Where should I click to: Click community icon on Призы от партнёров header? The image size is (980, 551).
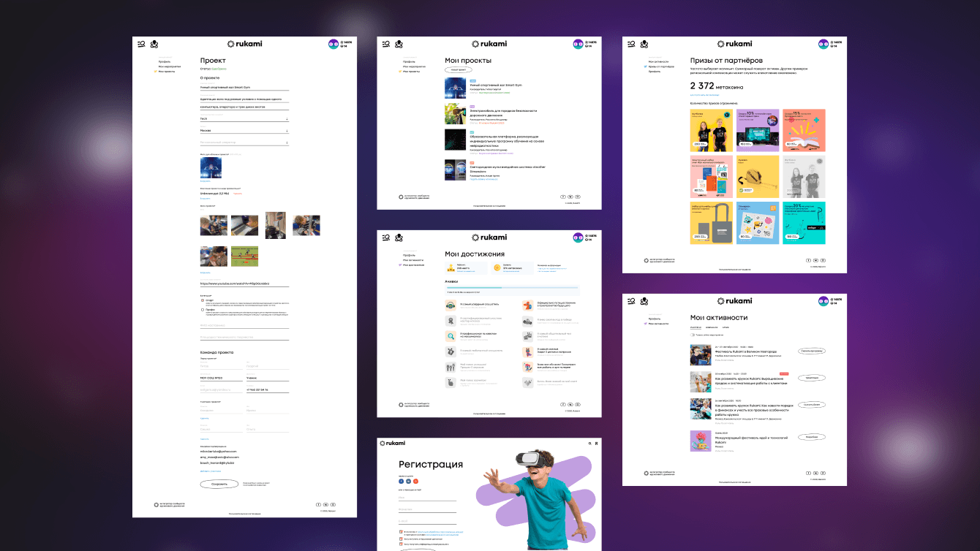(644, 45)
